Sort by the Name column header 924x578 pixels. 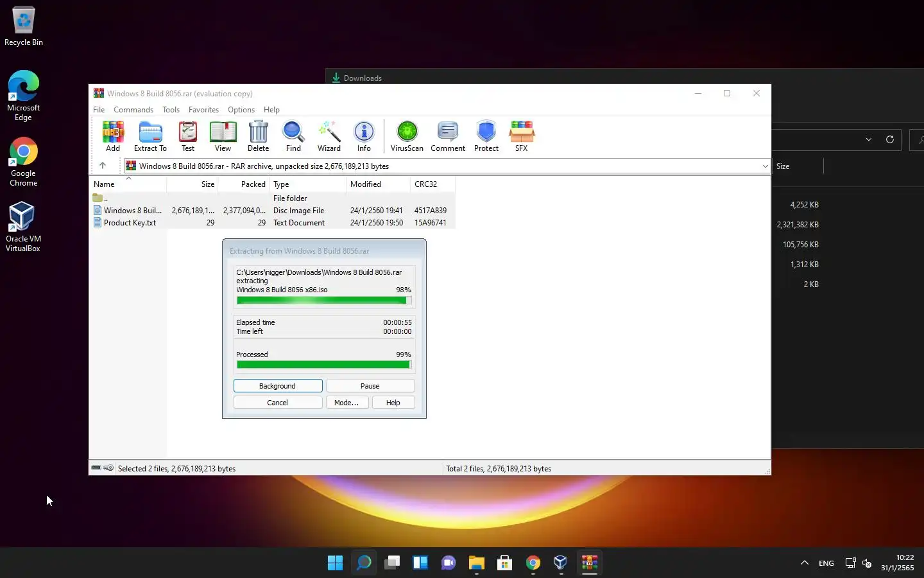point(128,184)
